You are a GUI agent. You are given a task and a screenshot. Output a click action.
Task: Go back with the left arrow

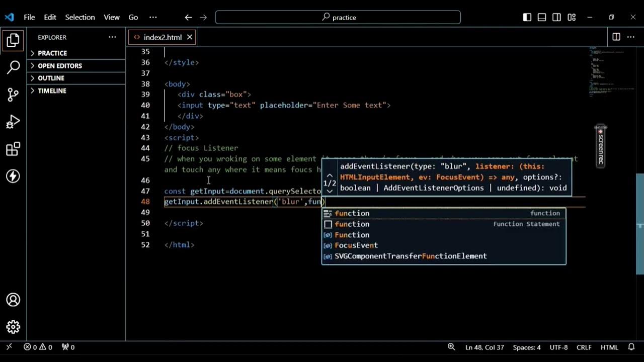pos(188,17)
